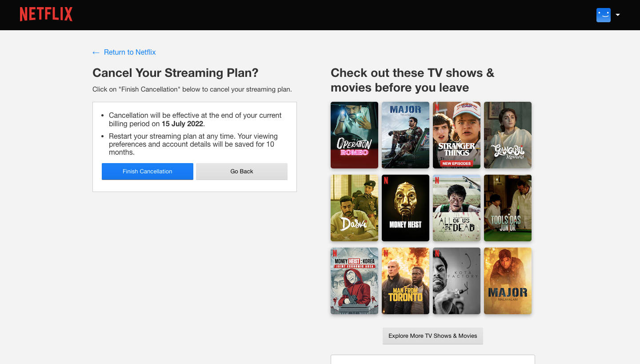The height and width of the screenshot is (364, 640).
Task: Click Explore More TV Shows & Movies
Action: pyautogui.click(x=432, y=336)
